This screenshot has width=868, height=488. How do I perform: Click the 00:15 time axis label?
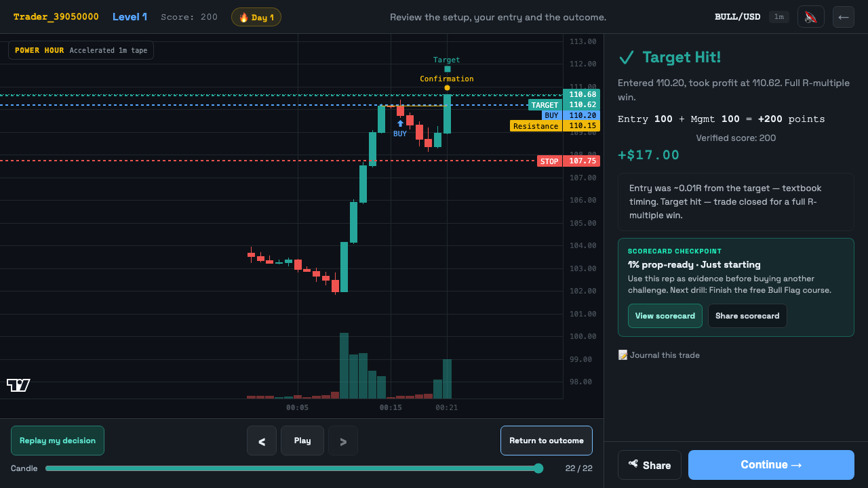pos(391,408)
